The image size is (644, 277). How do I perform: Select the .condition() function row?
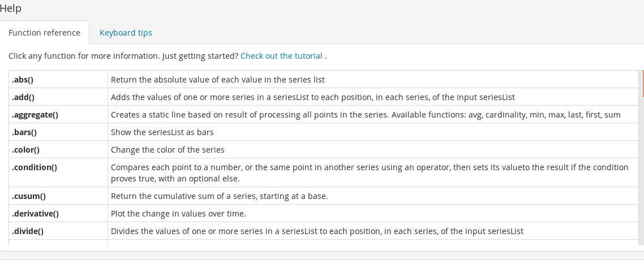click(324, 173)
